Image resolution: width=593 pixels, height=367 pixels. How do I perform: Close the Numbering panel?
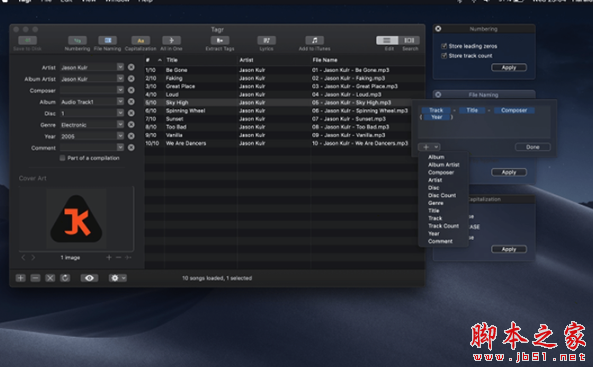coord(438,29)
